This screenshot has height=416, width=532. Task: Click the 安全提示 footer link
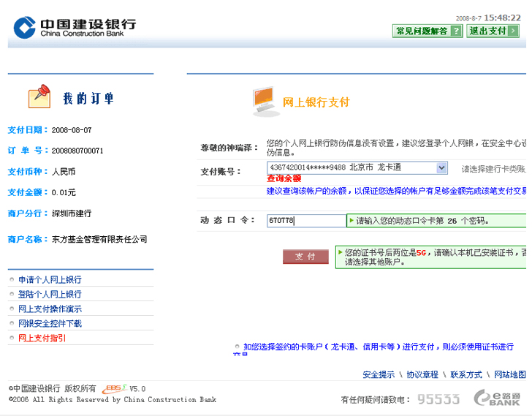(379, 374)
